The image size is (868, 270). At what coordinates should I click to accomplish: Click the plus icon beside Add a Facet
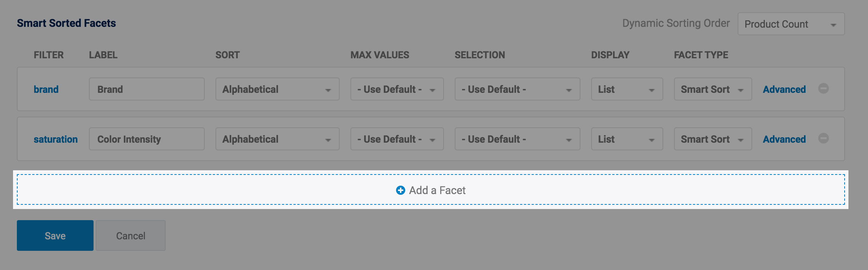coord(400,190)
